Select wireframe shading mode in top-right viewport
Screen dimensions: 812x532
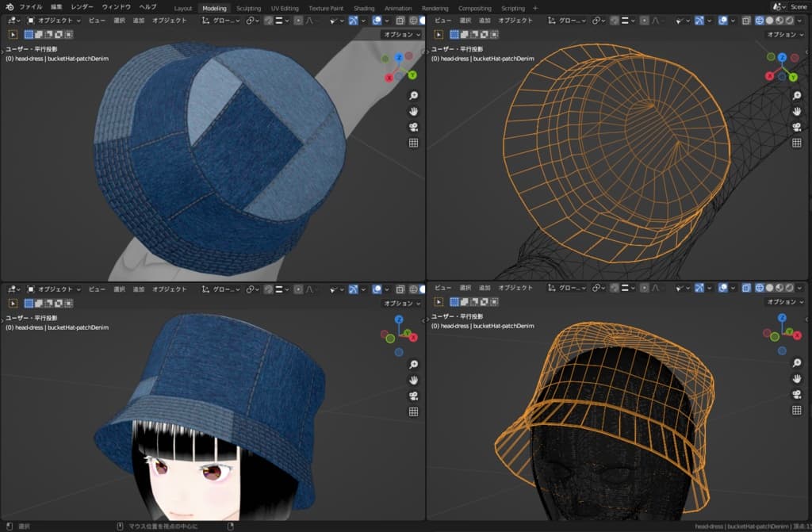point(759,21)
